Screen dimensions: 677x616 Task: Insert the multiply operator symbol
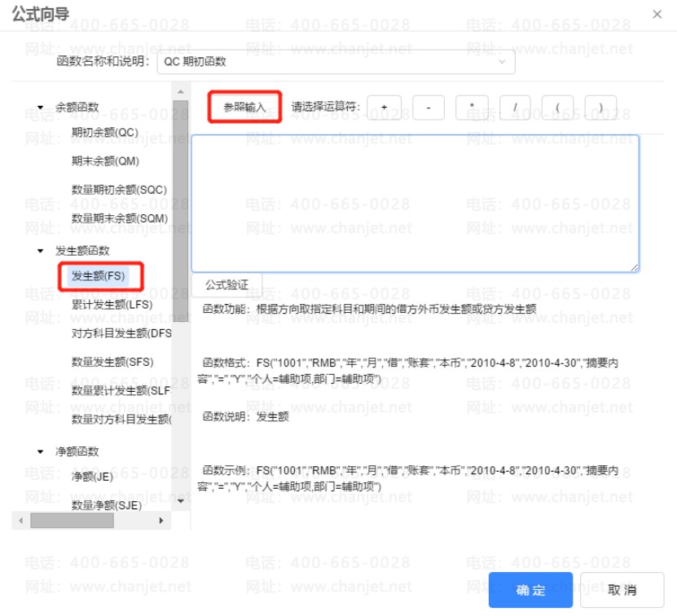[472, 107]
